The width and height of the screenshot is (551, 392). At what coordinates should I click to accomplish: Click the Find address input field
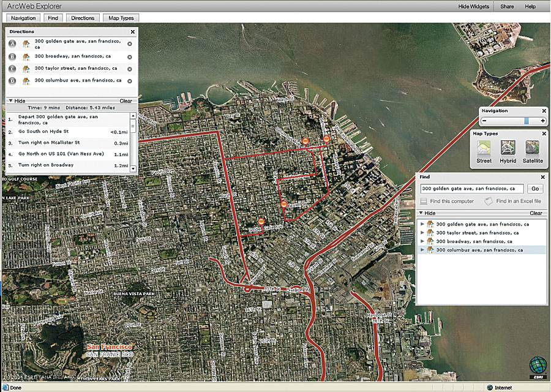[x=472, y=189]
